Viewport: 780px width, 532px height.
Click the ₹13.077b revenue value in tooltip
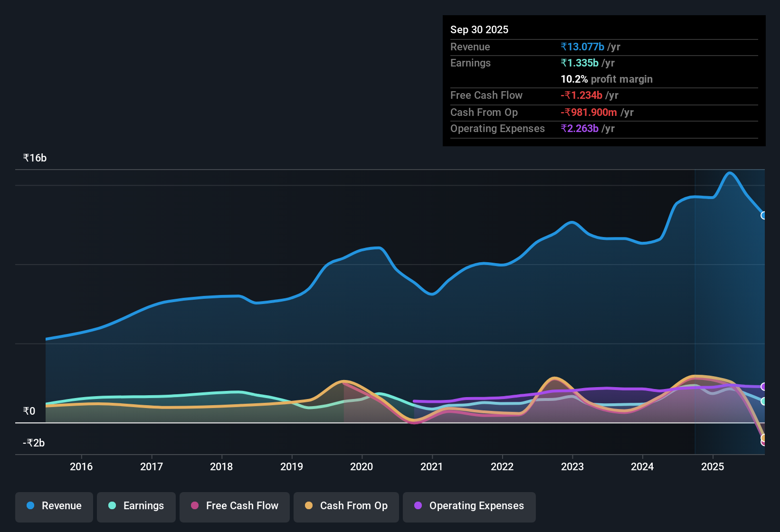pyautogui.click(x=582, y=47)
